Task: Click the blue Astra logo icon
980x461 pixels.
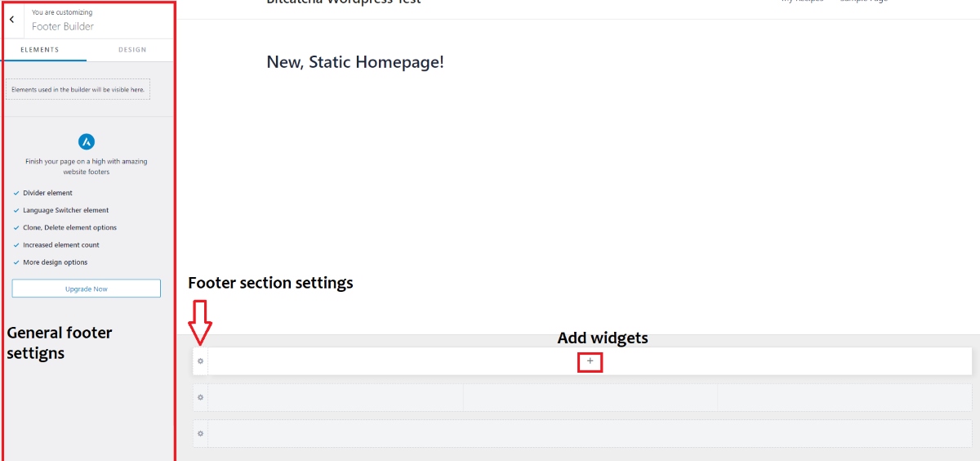Action: pyautogui.click(x=87, y=141)
